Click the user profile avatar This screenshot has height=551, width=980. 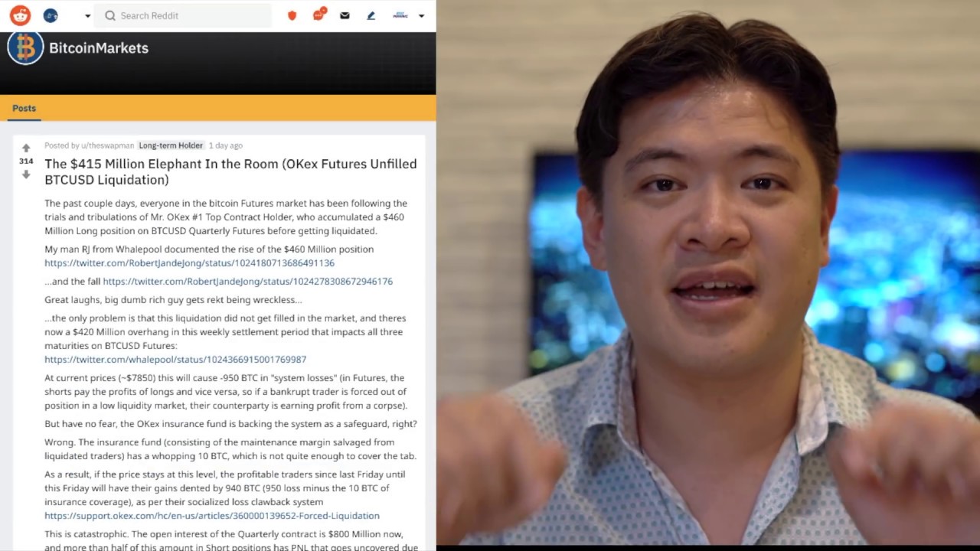click(x=400, y=15)
